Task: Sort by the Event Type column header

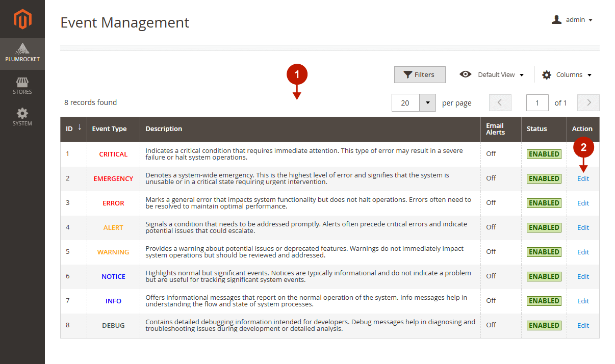Action: click(109, 129)
